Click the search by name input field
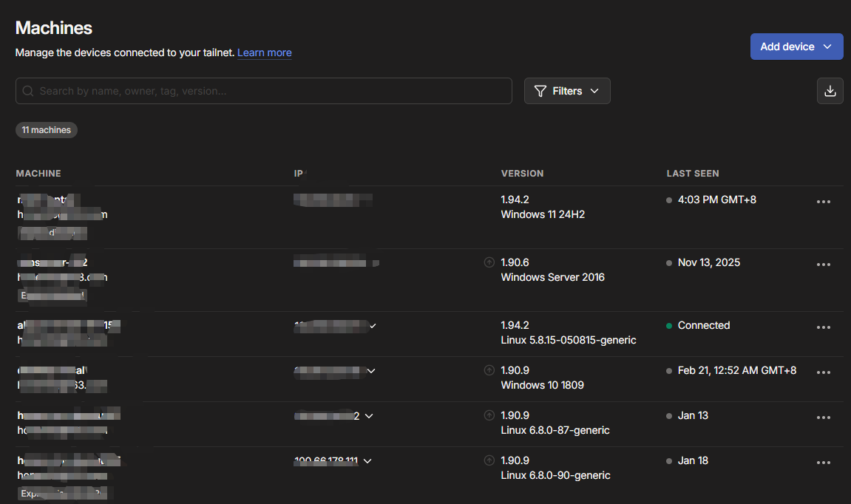Viewport: 851px width, 504px height. [263, 91]
